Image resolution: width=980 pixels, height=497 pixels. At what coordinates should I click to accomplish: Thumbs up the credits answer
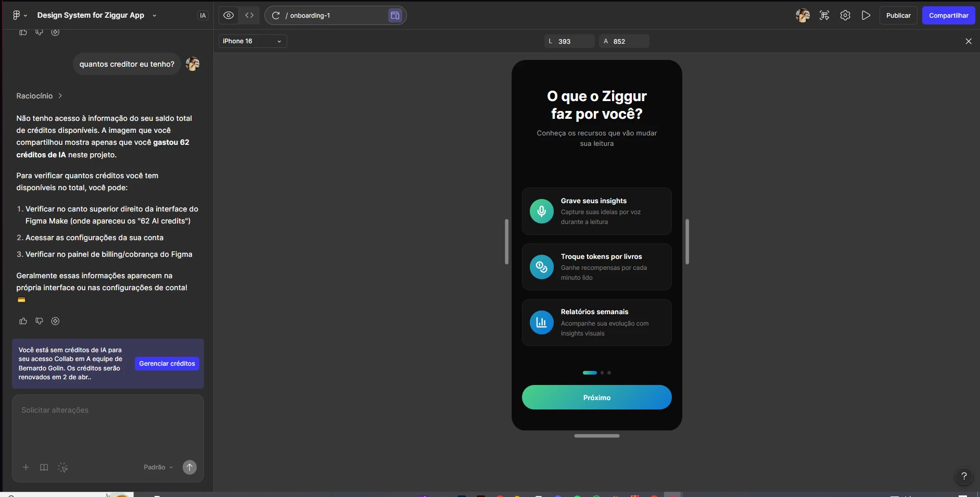pyautogui.click(x=23, y=321)
